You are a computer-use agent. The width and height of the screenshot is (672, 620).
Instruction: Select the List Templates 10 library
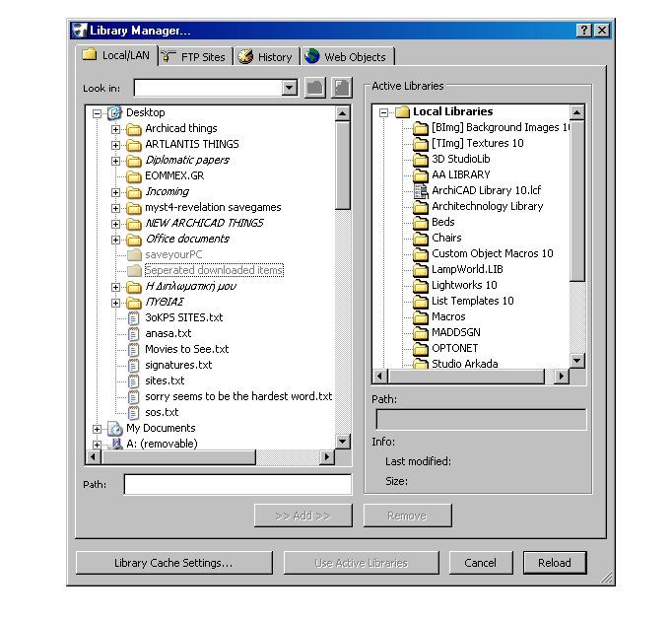473,301
